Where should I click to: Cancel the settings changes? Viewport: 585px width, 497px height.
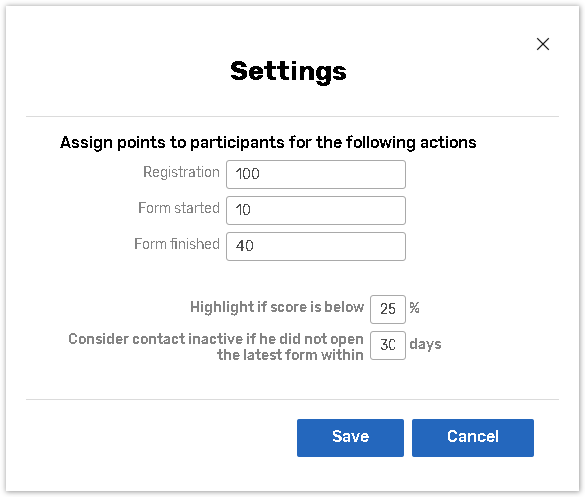[473, 438]
